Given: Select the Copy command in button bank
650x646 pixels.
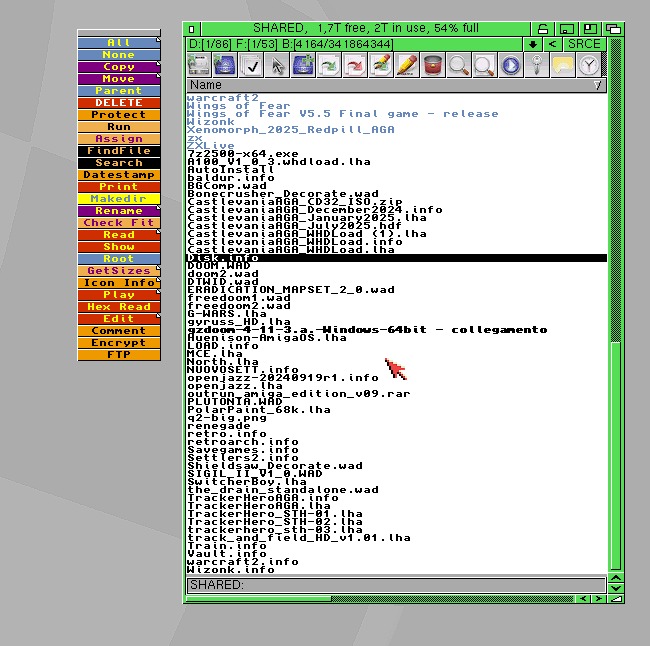Looking at the screenshot, I should tap(119, 67).
